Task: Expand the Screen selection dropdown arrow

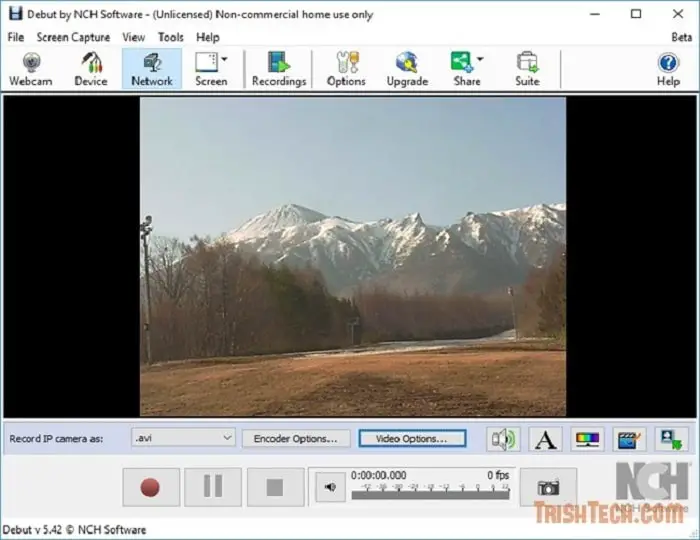Action: (225, 59)
